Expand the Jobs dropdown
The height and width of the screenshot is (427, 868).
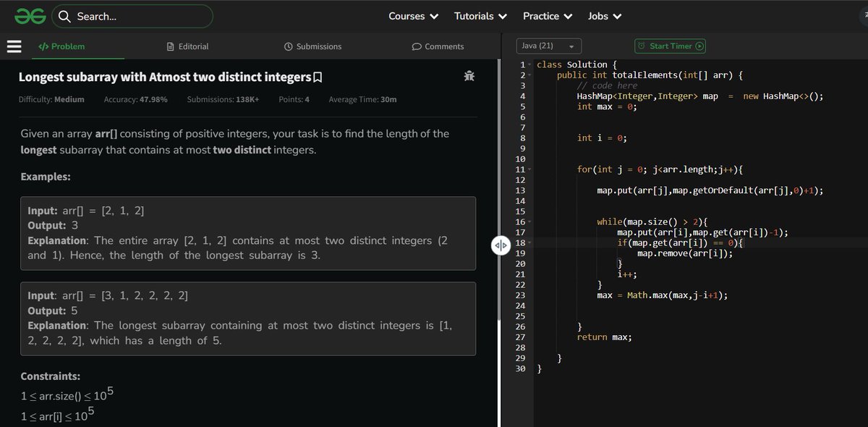click(605, 16)
